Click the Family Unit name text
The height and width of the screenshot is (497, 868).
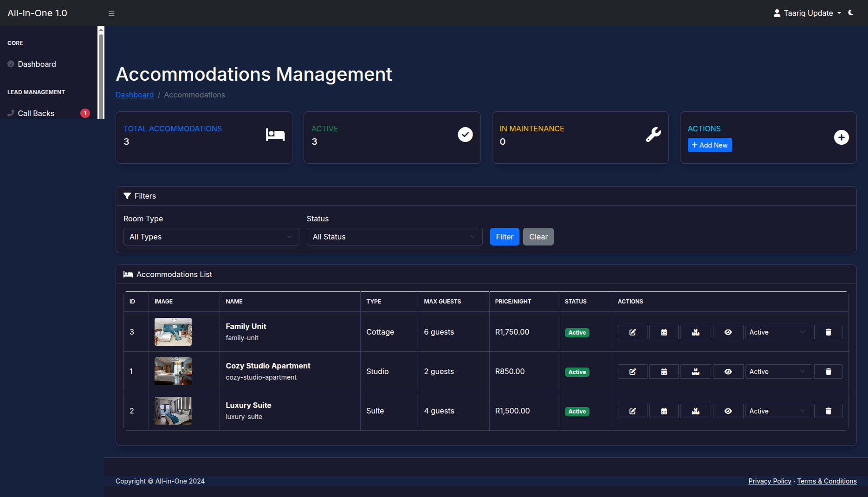point(246,326)
